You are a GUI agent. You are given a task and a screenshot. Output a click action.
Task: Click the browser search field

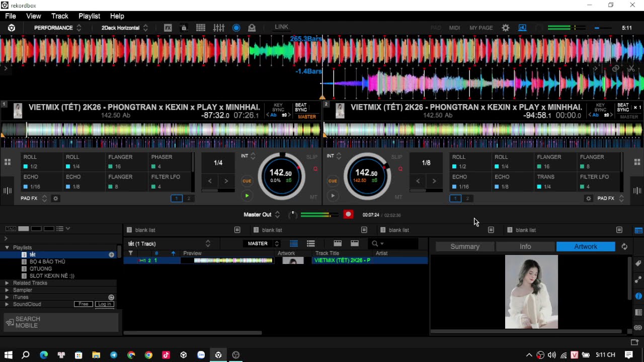tap(394, 243)
